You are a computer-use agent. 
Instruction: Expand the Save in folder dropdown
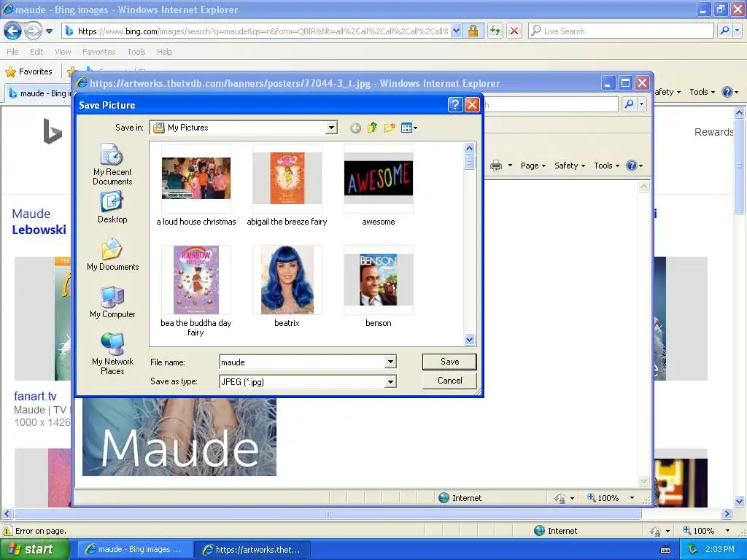pos(331,128)
